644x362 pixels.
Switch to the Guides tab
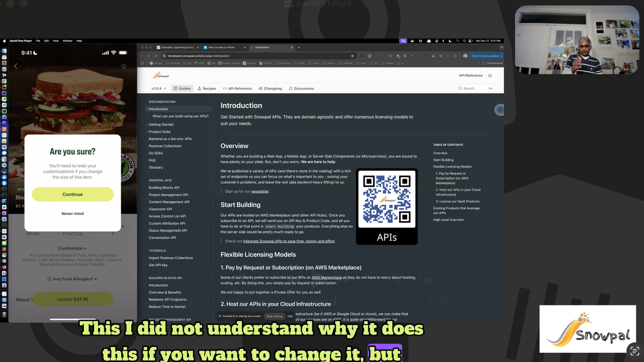182,88
